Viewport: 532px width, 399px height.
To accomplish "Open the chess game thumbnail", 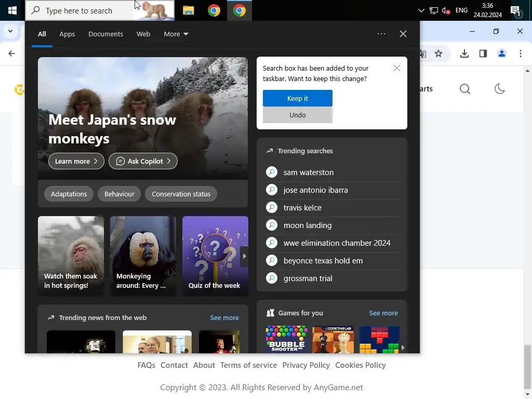I will point(333,339).
